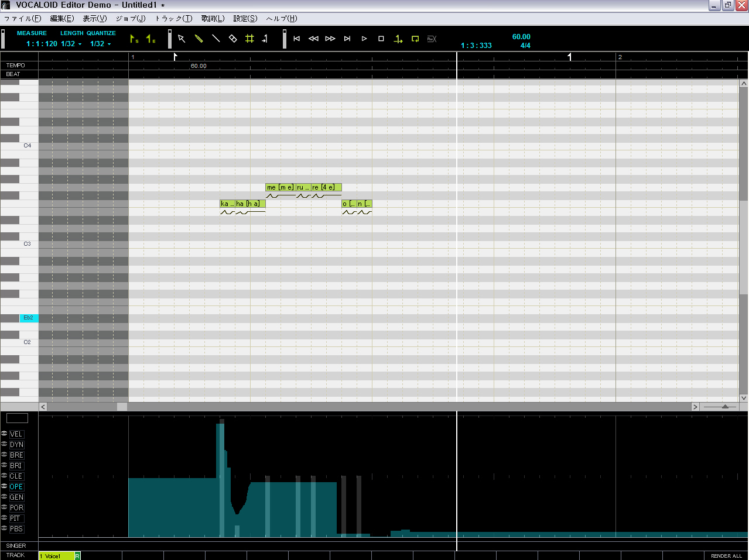Toggle the eye icon next to DYN
749x560 pixels.
click(x=4, y=444)
